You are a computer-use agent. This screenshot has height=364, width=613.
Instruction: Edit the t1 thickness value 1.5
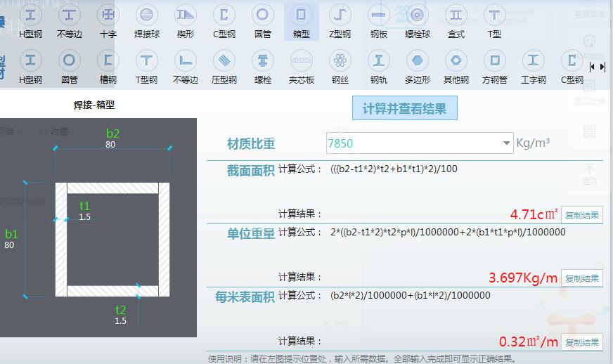[84, 217]
